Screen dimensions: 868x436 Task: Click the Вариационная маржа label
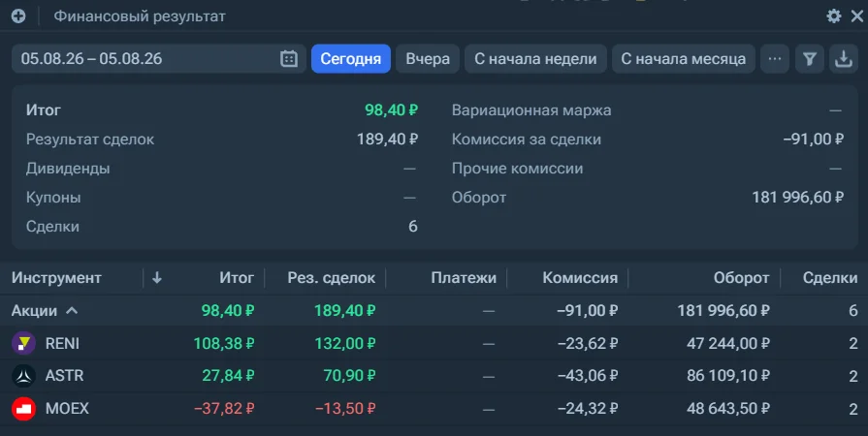[531, 110]
